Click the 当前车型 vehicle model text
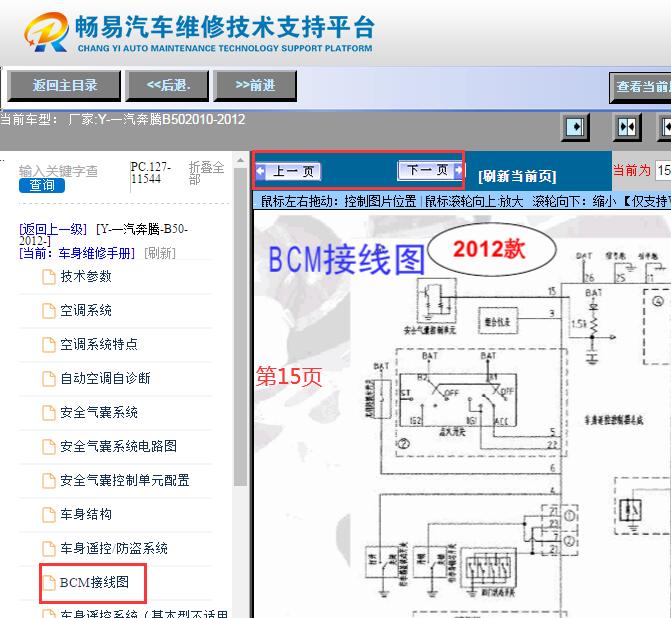 point(123,119)
